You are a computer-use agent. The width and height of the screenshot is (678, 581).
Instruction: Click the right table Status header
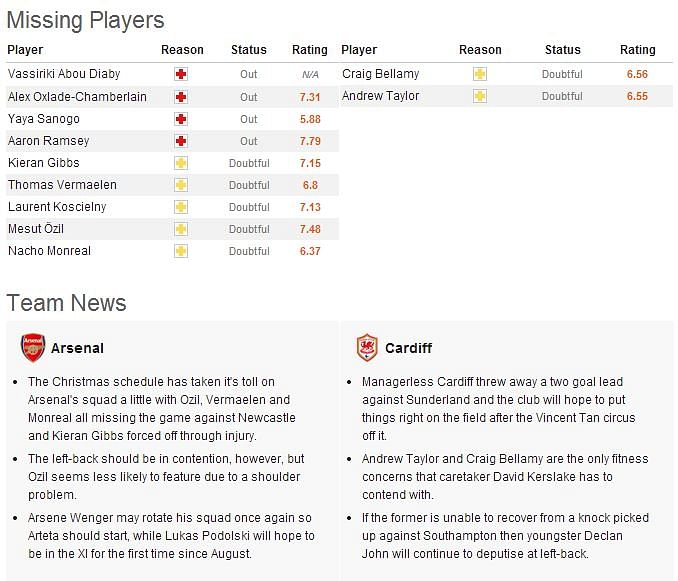click(563, 50)
